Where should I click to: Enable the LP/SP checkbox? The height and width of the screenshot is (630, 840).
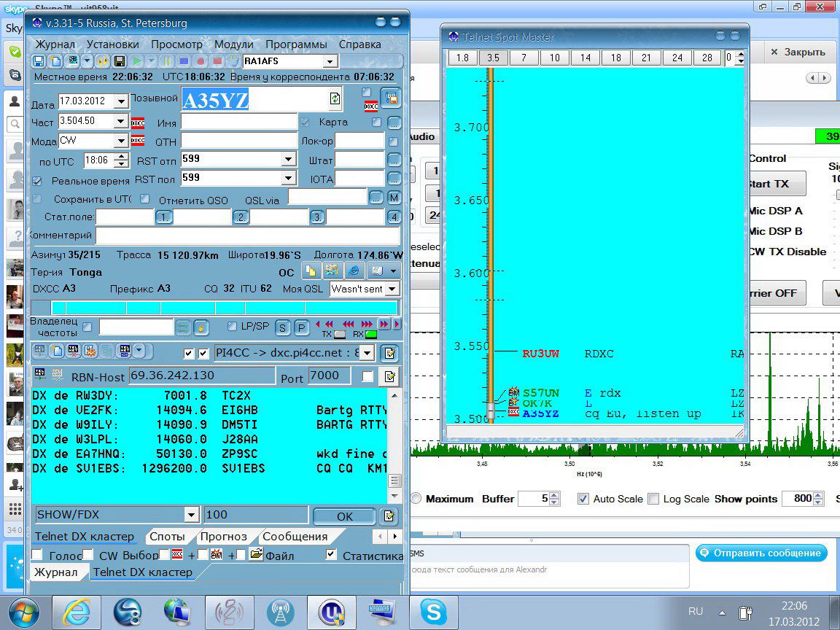[232, 327]
